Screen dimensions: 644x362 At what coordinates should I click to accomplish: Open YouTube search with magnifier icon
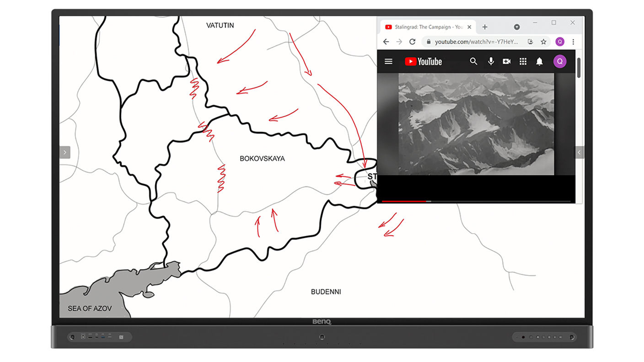[x=473, y=61]
